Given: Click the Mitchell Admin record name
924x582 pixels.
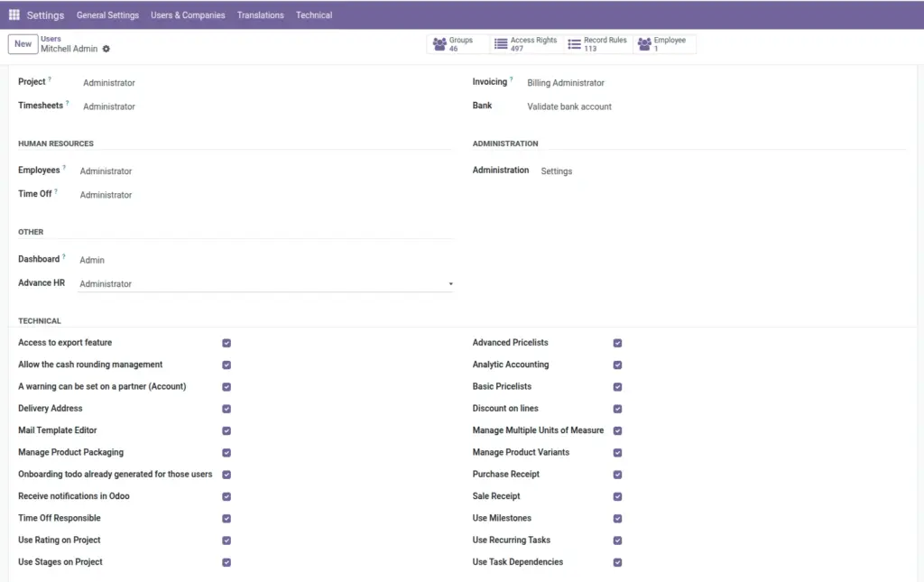Looking at the screenshot, I should (x=69, y=49).
